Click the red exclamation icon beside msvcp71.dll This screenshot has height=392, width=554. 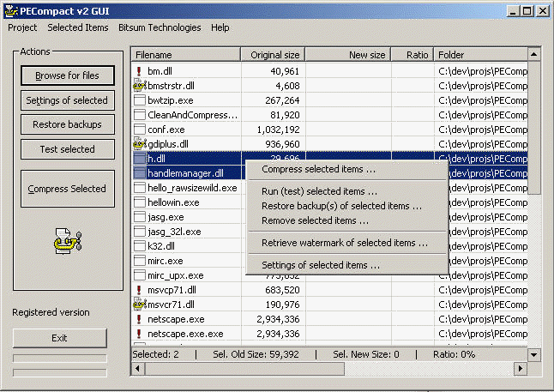pos(139,290)
